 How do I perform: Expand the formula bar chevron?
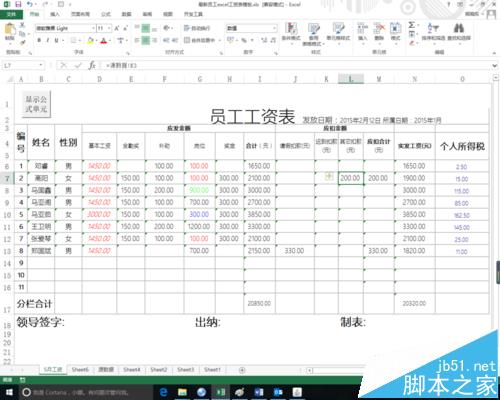point(494,66)
